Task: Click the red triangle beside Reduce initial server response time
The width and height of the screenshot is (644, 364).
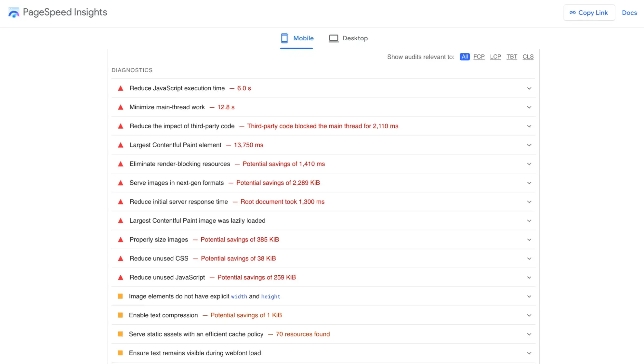Action: 120,202
